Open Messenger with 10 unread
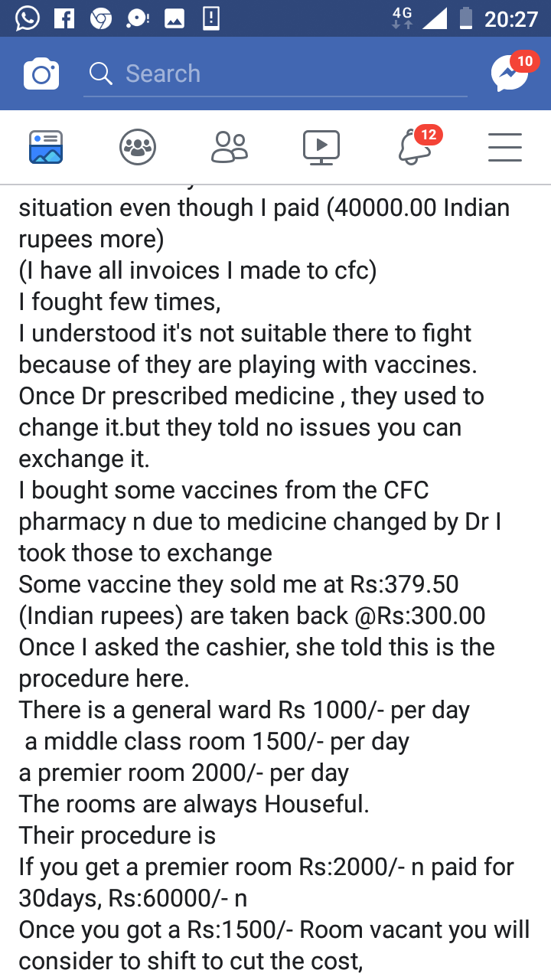The image size is (551, 980). click(x=510, y=73)
